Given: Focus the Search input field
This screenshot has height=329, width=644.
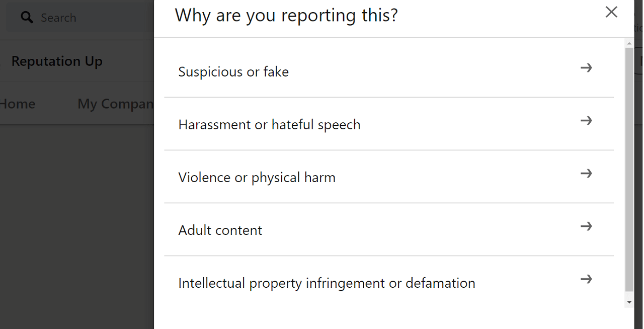Looking at the screenshot, I should point(86,18).
